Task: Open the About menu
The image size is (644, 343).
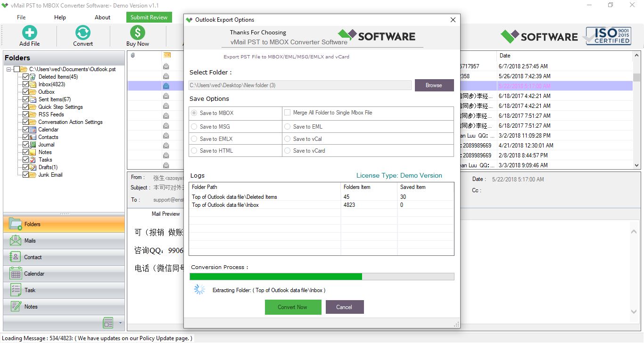Action: [x=102, y=17]
